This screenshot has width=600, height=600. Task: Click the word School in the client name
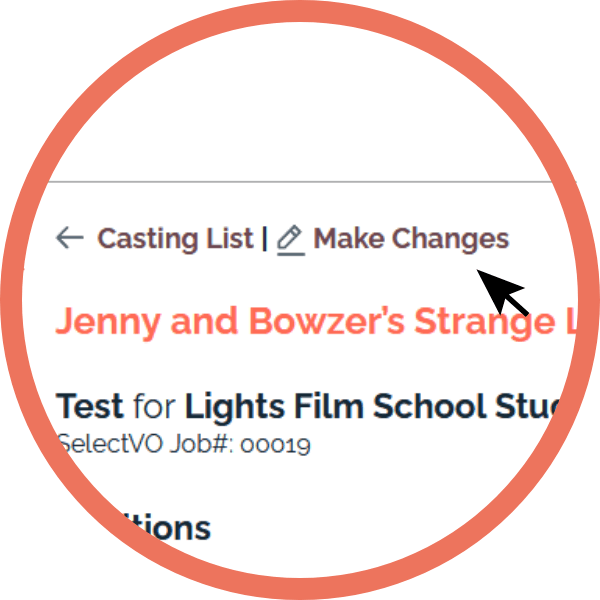(429, 406)
